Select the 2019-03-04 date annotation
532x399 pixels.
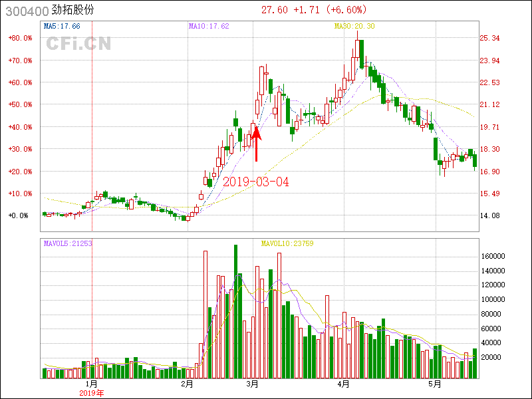point(255,182)
